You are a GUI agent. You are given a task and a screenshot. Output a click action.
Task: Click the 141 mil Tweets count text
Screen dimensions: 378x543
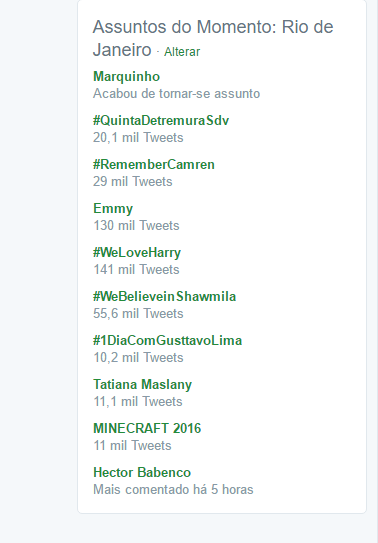tap(136, 269)
